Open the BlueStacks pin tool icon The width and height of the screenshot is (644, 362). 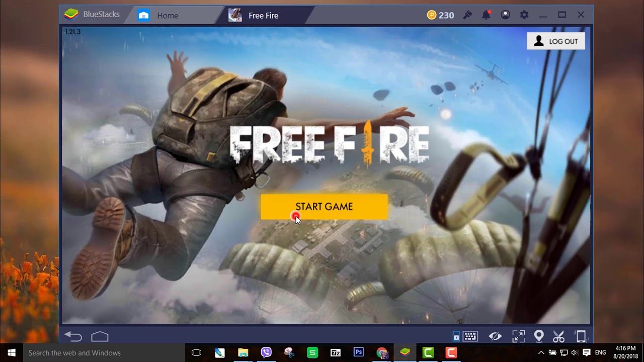coord(467,15)
